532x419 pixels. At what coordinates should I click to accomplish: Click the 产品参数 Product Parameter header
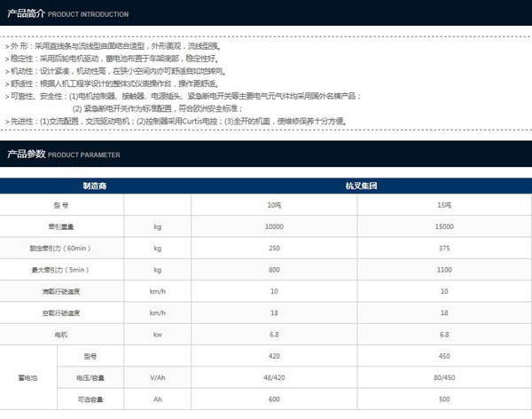62,154
